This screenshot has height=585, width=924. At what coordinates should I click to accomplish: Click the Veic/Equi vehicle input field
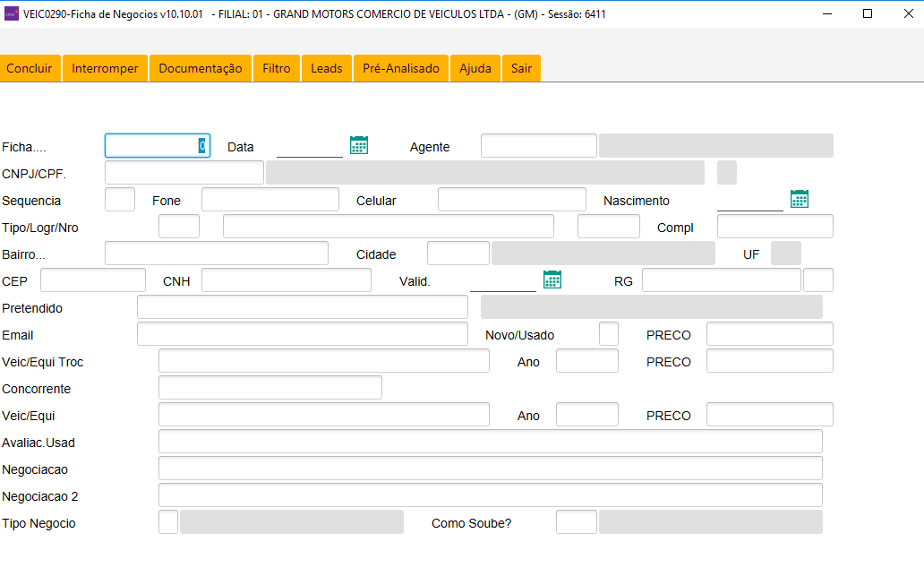point(323,415)
